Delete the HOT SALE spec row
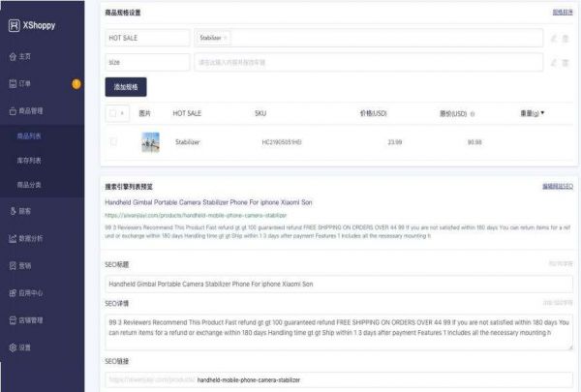The width and height of the screenshot is (581, 392). pyautogui.click(x=566, y=38)
